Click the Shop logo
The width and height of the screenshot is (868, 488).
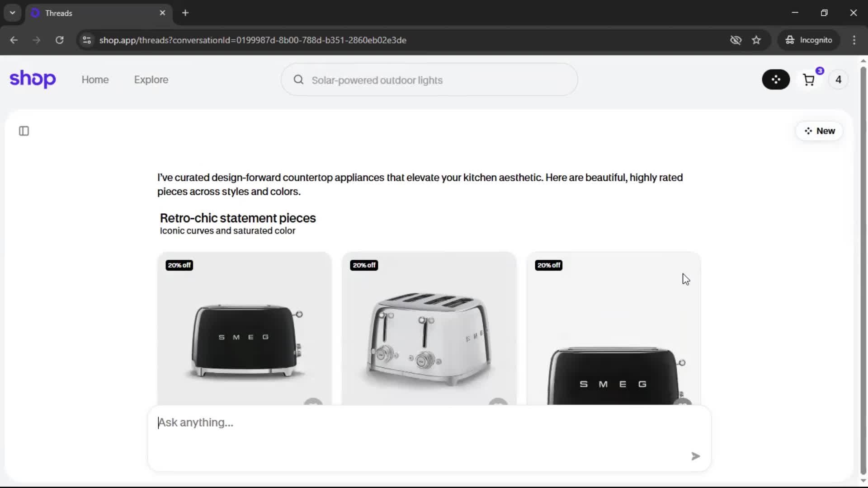(33, 79)
